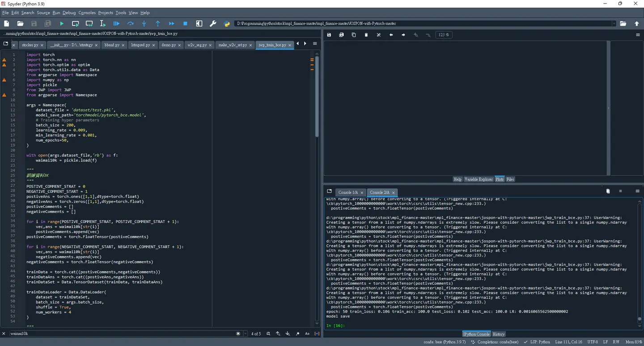
Task: Maximize the current pane via the toolbar icon
Action: tap(199, 23)
